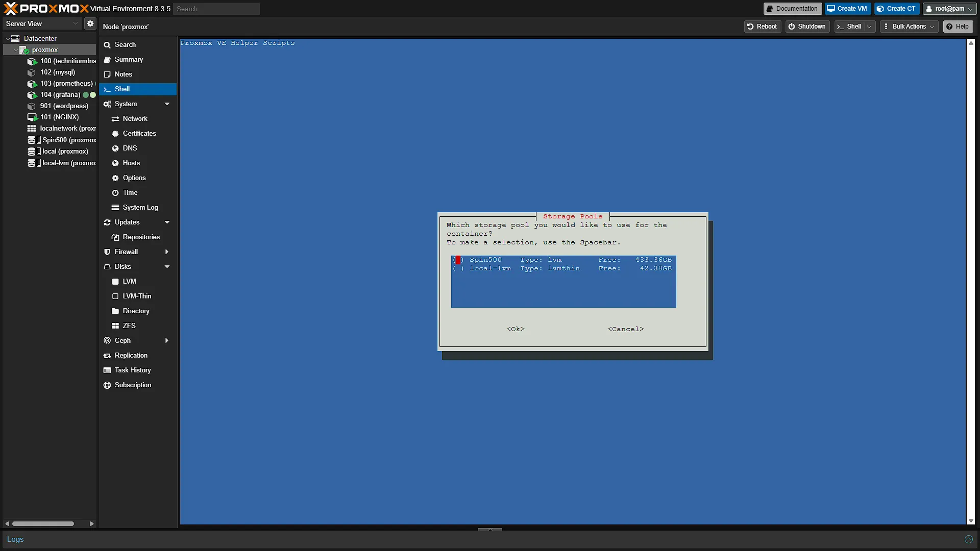Click the Firewall shield icon

pos(107,252)
